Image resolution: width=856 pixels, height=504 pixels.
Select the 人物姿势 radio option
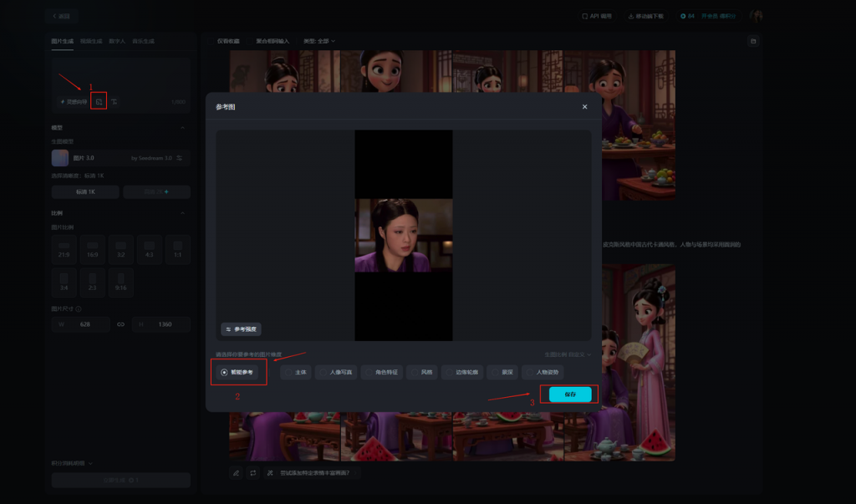[x=543, y=373]
